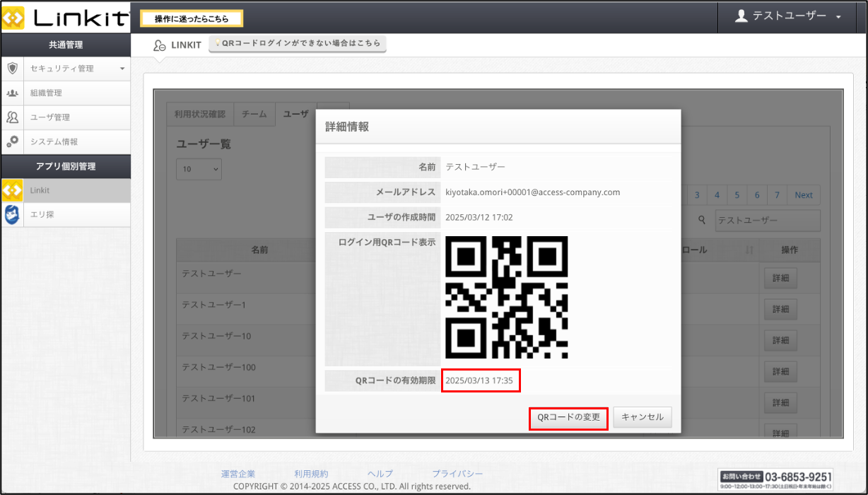Go to page 5 in pagination
The height and width of the screenshot is (495, 868).
tap(737, 195)
